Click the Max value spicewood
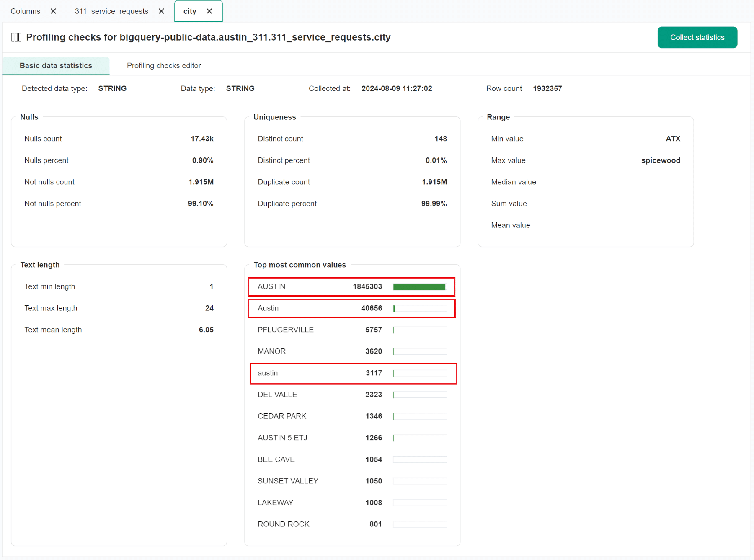 661,160
